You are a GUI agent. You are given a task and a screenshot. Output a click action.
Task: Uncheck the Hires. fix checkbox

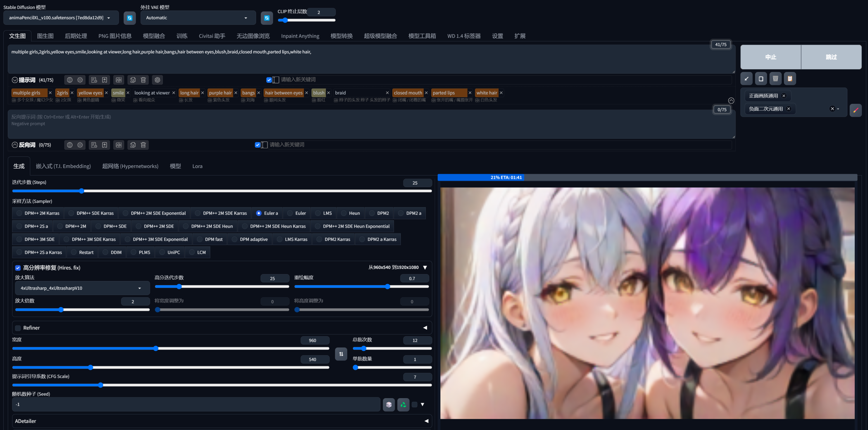[x=18, y=268]
